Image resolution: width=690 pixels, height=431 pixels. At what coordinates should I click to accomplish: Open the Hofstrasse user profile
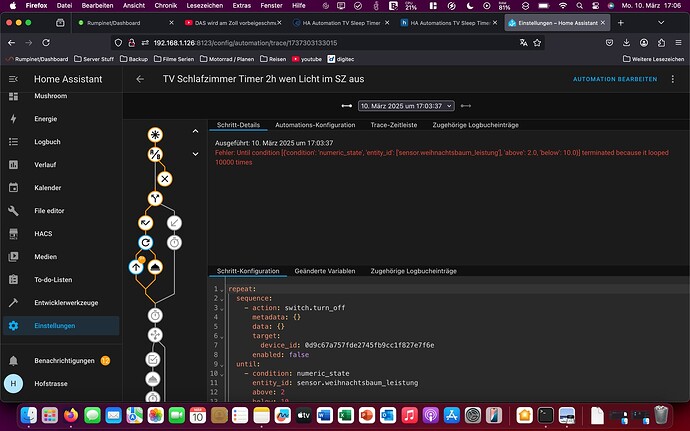click(x=61, y=383)
